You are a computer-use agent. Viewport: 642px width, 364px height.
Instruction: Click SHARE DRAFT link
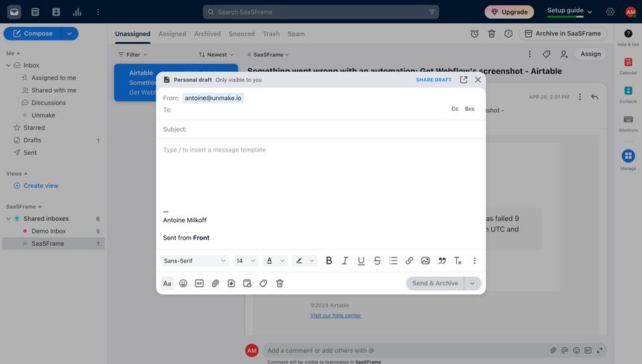(x=434, y=80)
